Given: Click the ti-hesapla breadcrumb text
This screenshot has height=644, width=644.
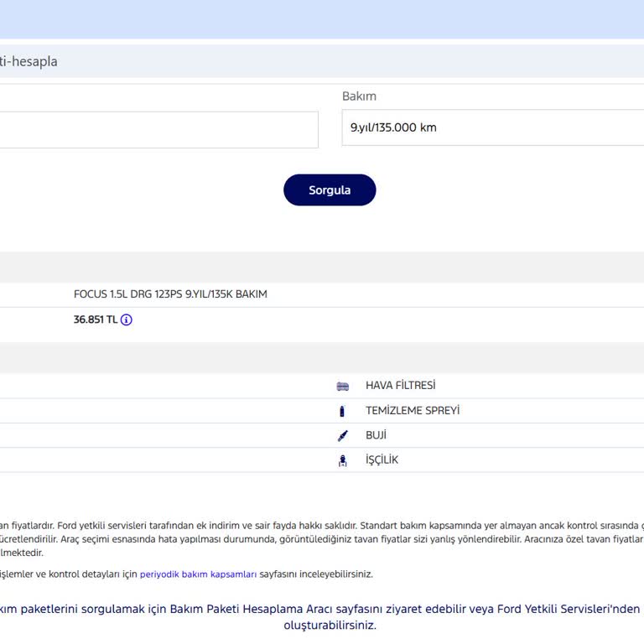Looking at the screenshot, I should point(29,61).
